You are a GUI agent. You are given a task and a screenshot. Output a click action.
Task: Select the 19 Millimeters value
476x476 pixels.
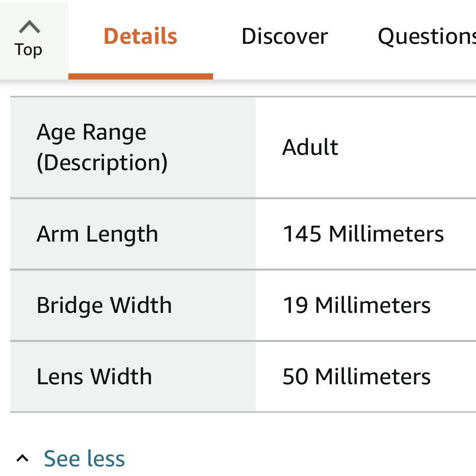click(356, 305)
